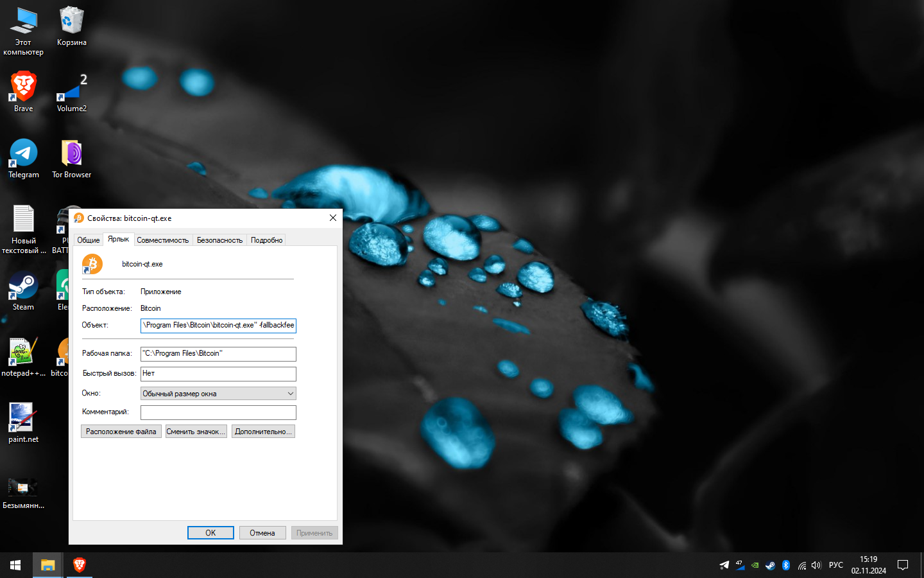Click the Bitcoin location value text
Image resolution: width=924 pixels, height=578 pixels.
tap(151, 308)
